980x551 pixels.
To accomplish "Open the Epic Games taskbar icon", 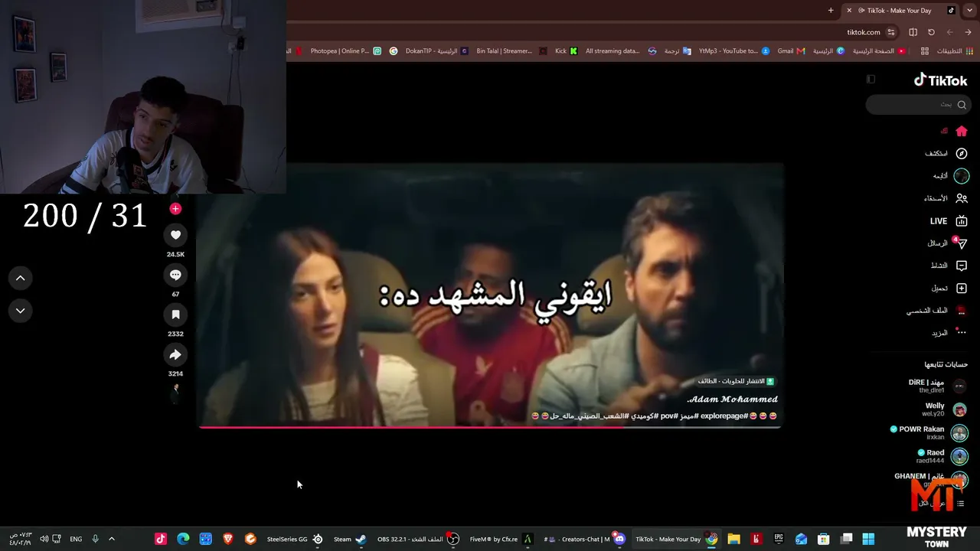I will tap(779, 539).
